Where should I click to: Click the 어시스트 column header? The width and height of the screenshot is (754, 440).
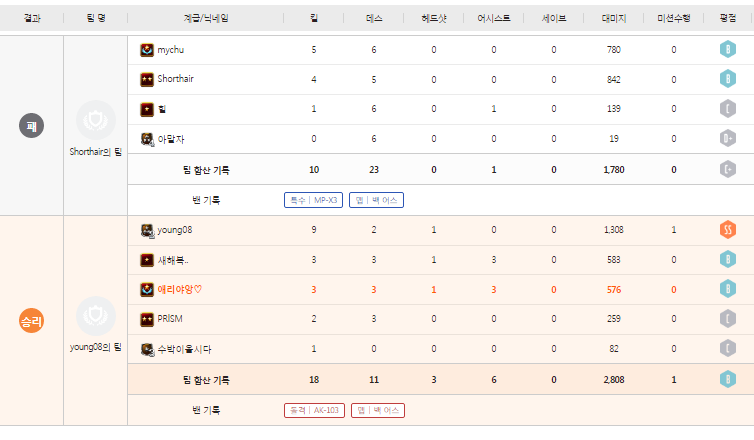pos(493,18)
